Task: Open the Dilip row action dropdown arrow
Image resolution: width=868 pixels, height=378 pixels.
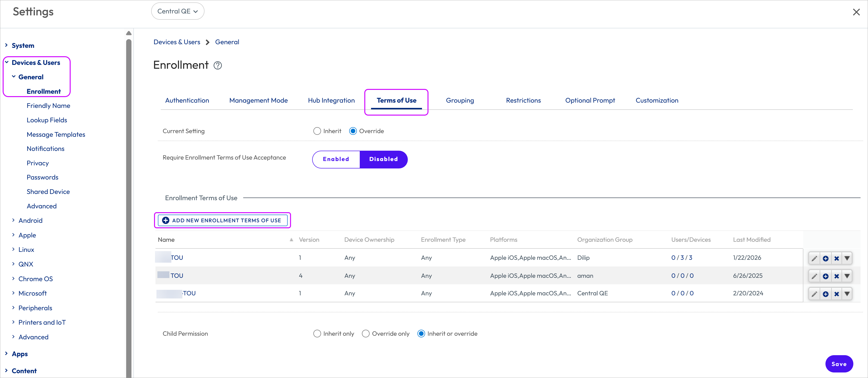Action: point(847,258)
